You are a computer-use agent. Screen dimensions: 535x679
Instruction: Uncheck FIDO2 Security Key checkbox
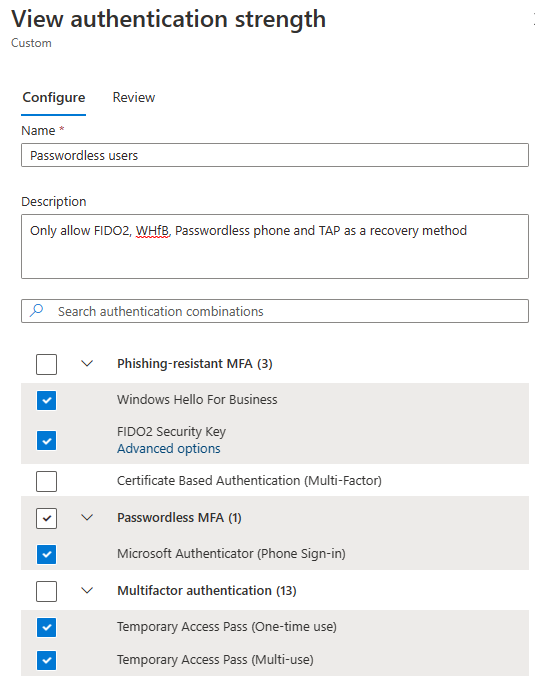coord(46,440)
